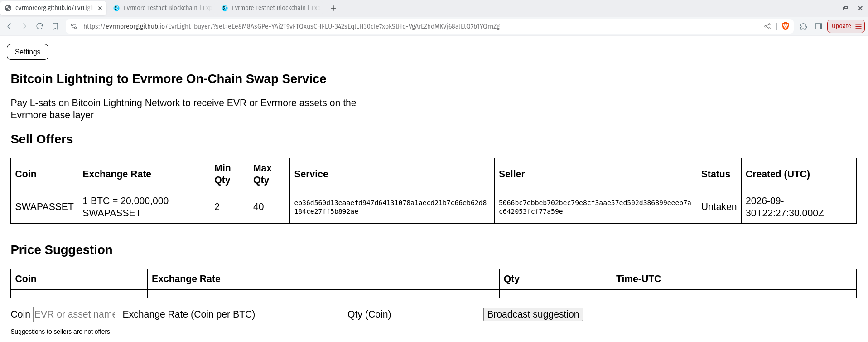868x342 pixels.
Task: Open site information icon in address bar
Action: pyautogui.click(x=74, y=26)
